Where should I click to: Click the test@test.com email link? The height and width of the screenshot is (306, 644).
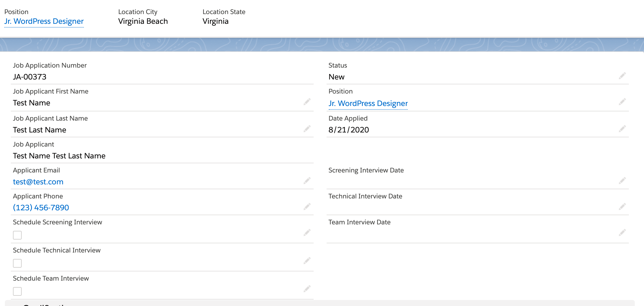38,182
